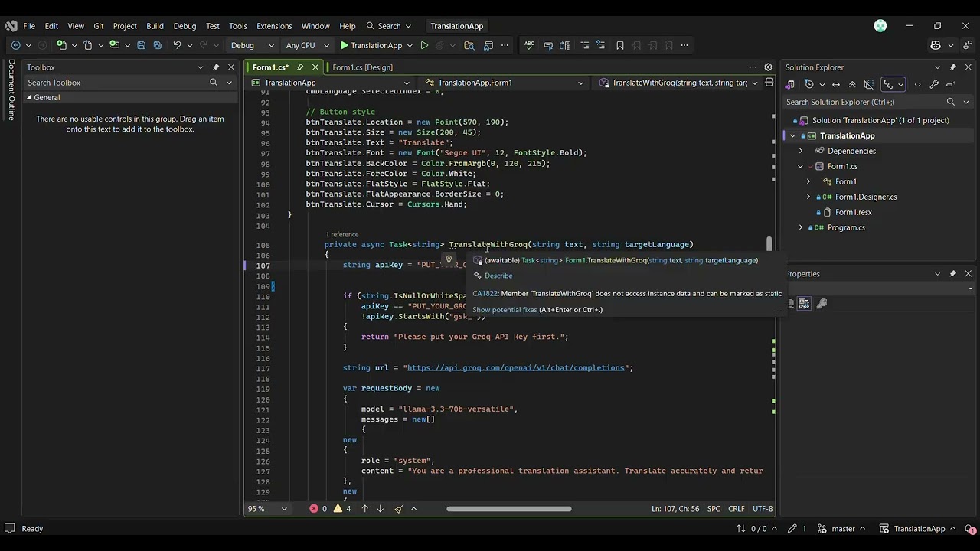Click the Properties wrench in Solution Explorer toolbar
980x551 pixels.
coord(934,84)
